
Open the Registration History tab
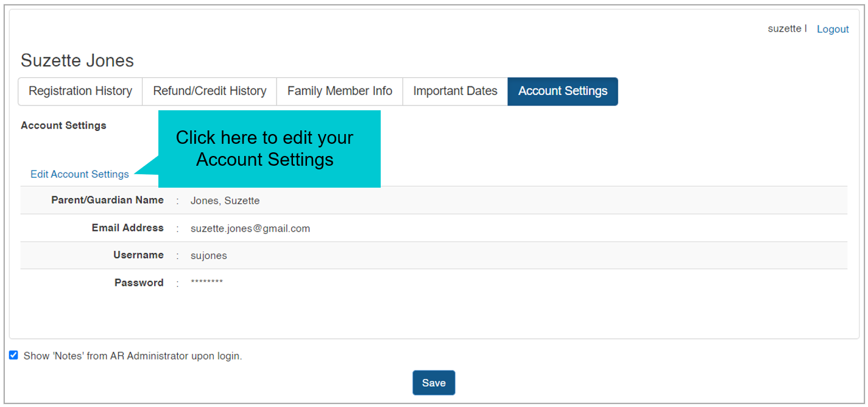click(80, 91)
